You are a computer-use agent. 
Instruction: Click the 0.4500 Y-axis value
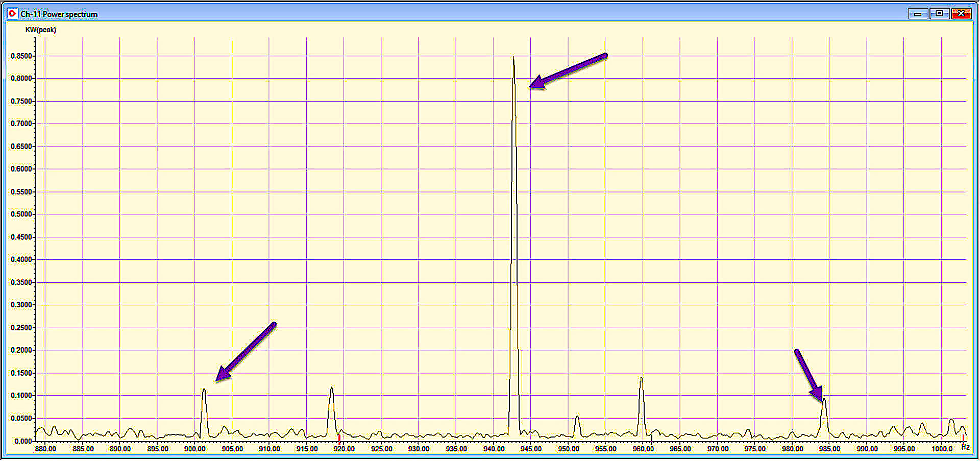[21, 237]
